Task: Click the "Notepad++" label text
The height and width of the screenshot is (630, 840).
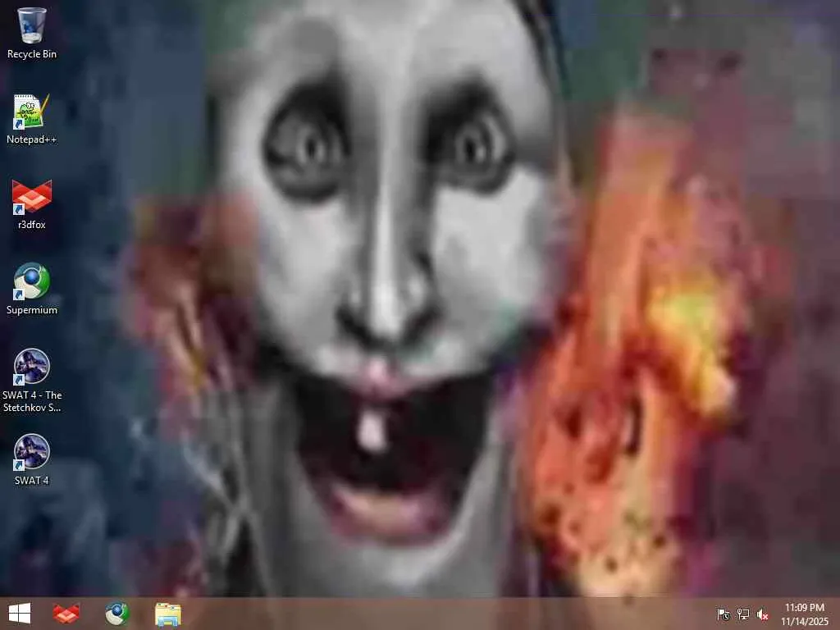Action: click(x=32, y=139)
